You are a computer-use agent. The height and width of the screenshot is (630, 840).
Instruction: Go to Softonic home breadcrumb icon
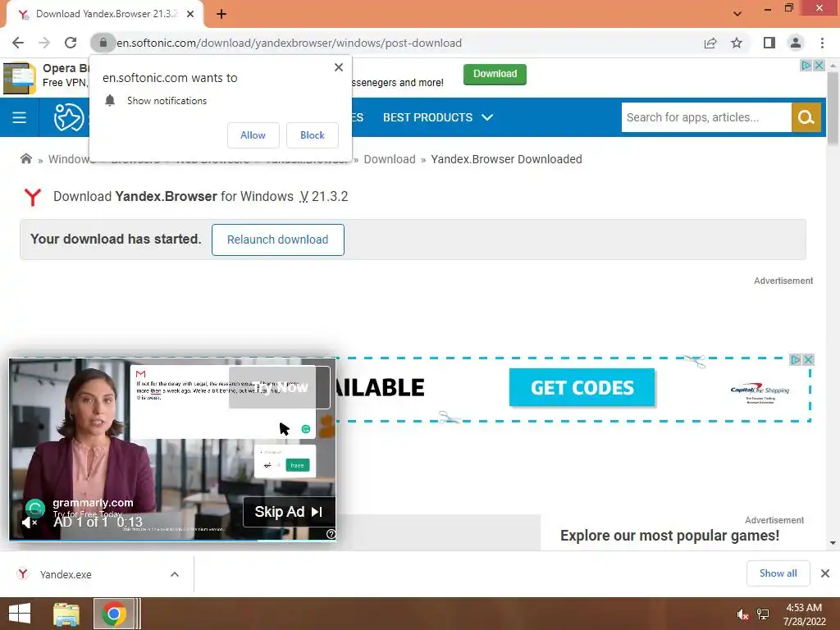click(x=25, y=158)
